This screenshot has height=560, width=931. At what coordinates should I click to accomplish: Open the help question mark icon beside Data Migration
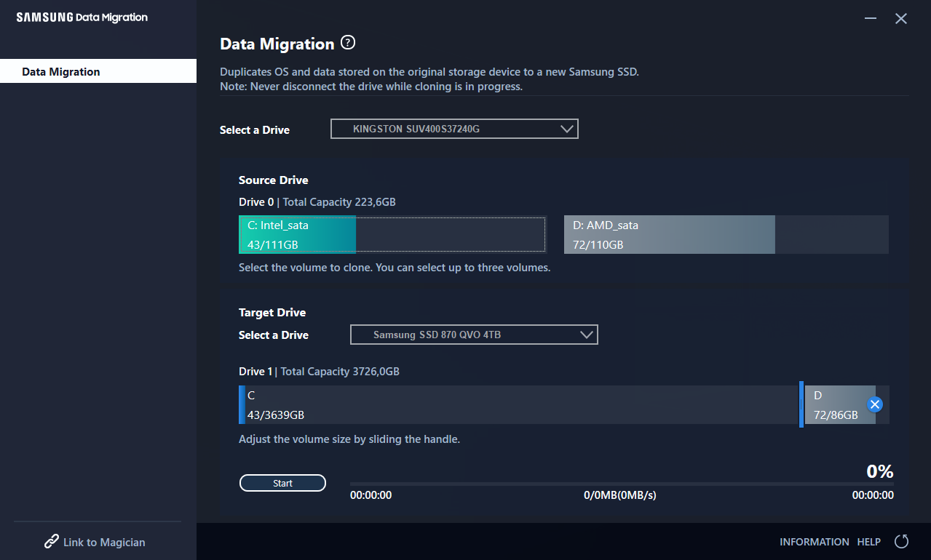348,43
